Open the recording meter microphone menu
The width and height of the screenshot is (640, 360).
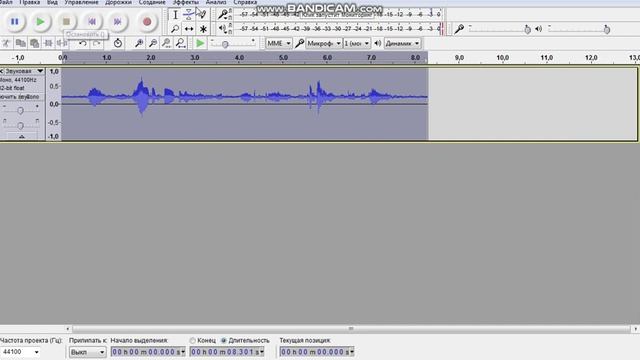click(223, 15)
